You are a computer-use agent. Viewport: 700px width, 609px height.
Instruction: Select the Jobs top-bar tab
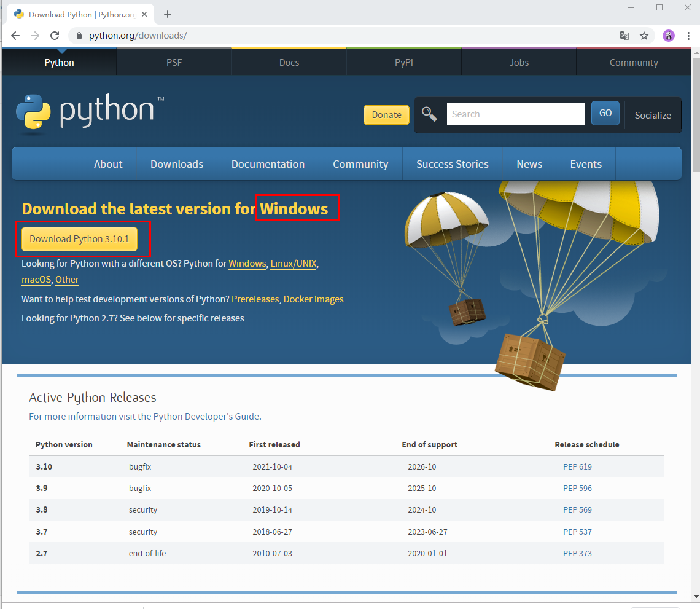click(519, 63)
